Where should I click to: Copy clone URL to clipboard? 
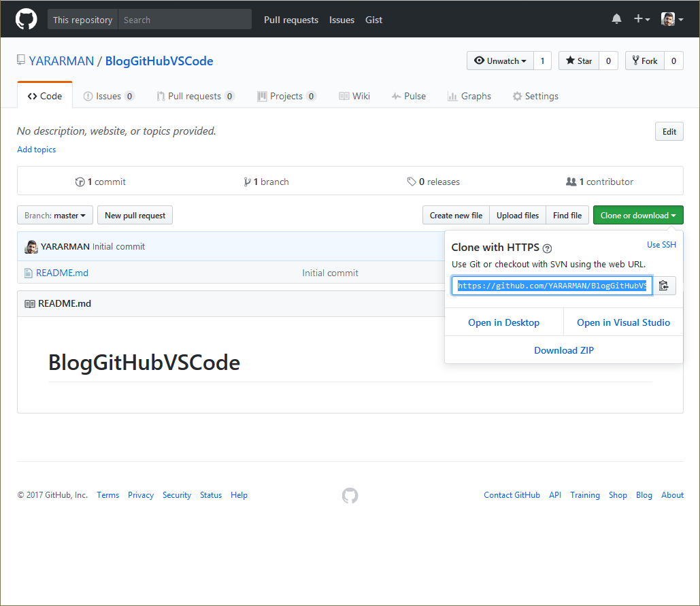[664, 286]
